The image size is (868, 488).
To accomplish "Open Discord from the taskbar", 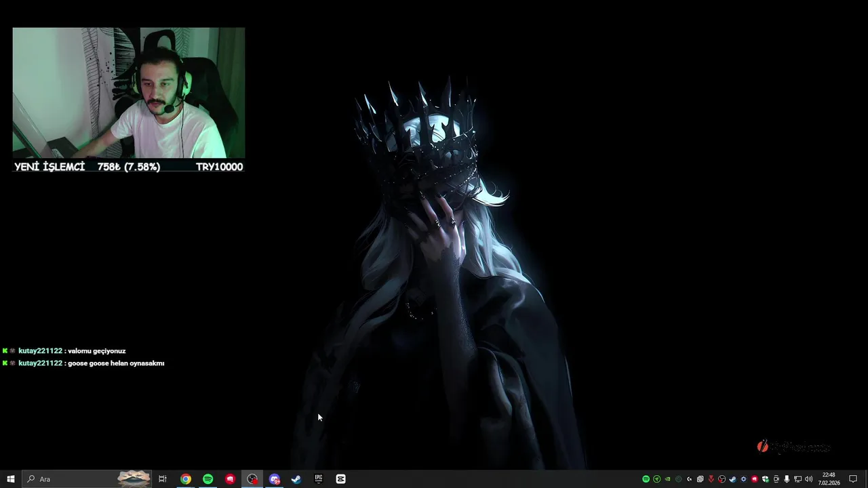I will pyautogui.click(x=275, y=479).
